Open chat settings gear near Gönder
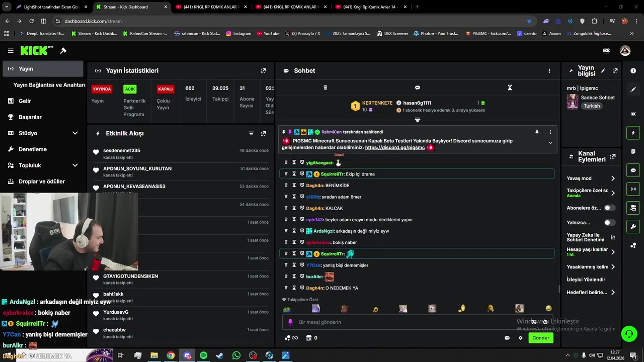 pos(520,338)
